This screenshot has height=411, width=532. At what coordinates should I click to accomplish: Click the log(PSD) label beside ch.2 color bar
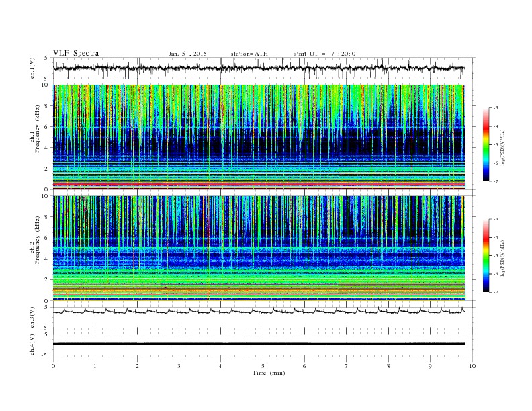(x=504, y=258)
